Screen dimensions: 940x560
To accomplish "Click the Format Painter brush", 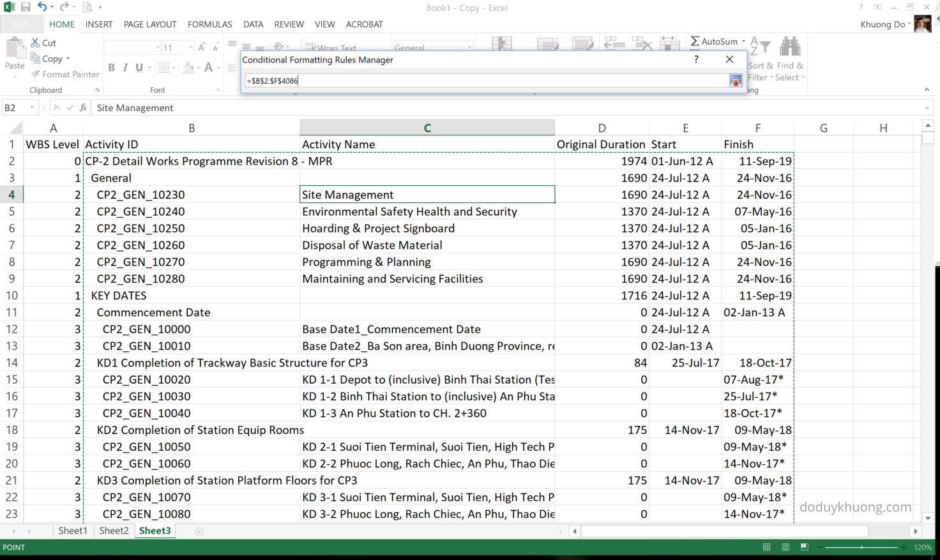I will [x=36, y=74].
